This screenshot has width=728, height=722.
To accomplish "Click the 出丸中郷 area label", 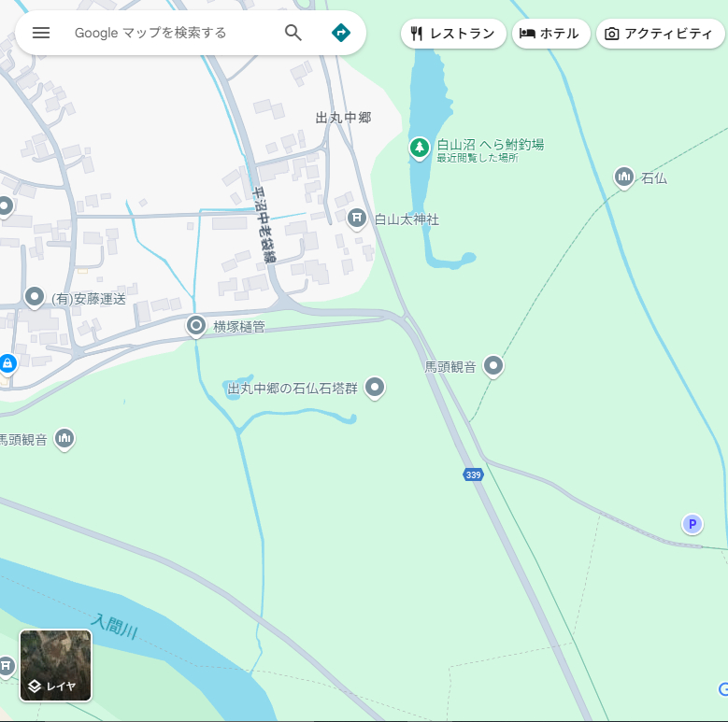I will (343, 118).
